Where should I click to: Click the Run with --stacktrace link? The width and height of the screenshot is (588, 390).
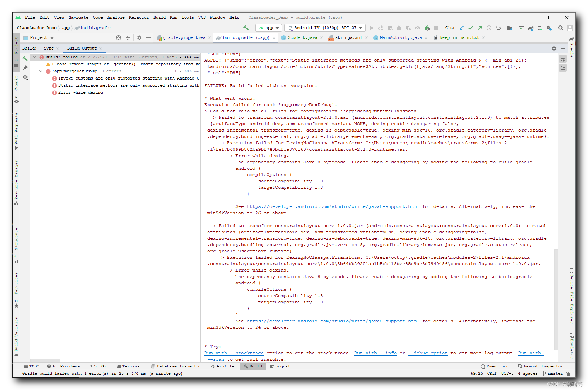[233, 353]
